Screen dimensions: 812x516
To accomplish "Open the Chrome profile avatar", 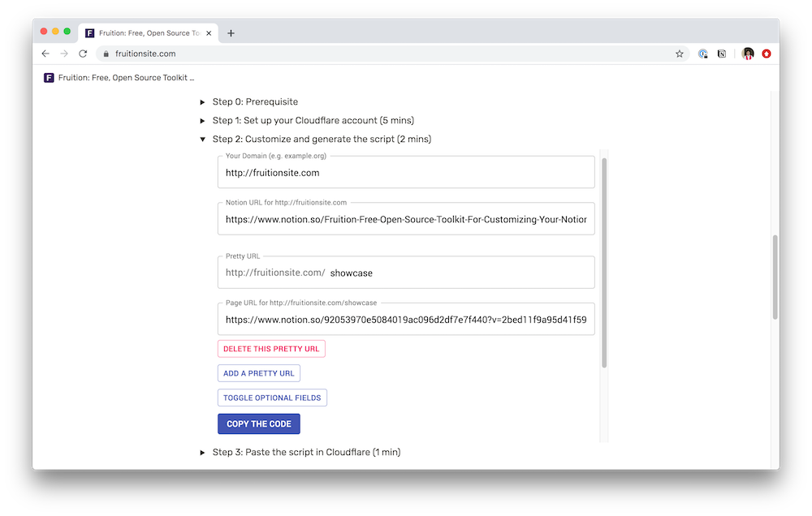I will click(747, 54).
